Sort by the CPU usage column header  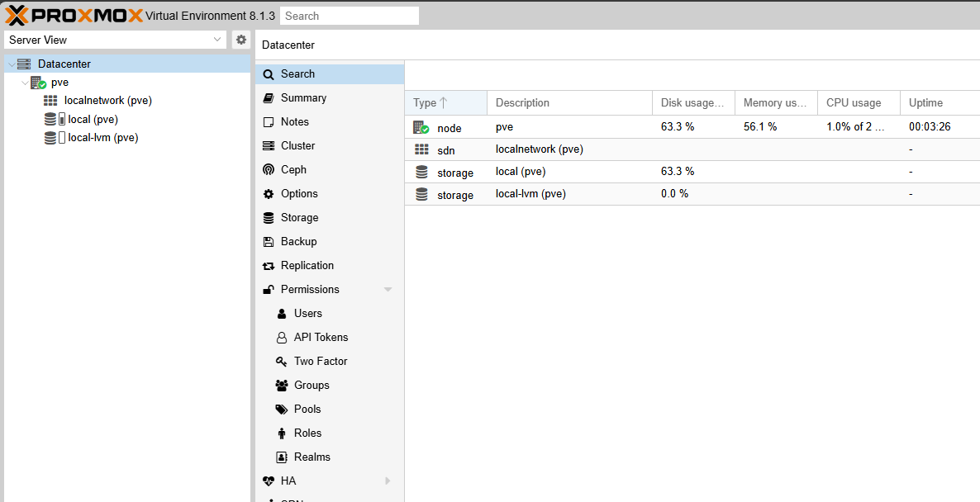(x=859, y=103)
